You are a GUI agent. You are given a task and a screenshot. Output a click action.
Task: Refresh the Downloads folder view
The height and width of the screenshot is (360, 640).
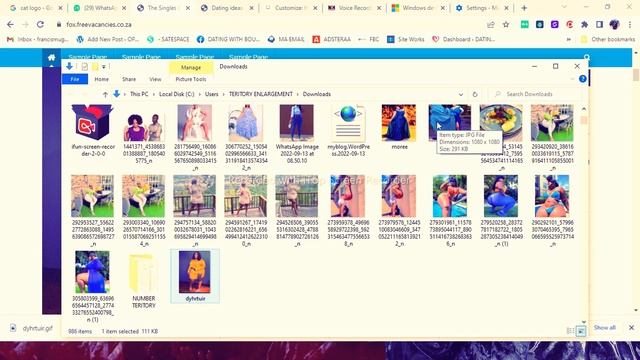pos(475,94)
